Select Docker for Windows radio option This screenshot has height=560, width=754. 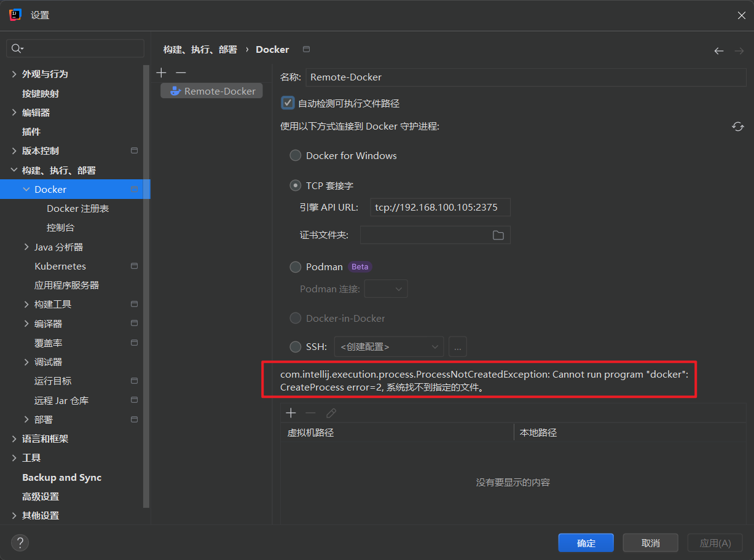point(296,155)
